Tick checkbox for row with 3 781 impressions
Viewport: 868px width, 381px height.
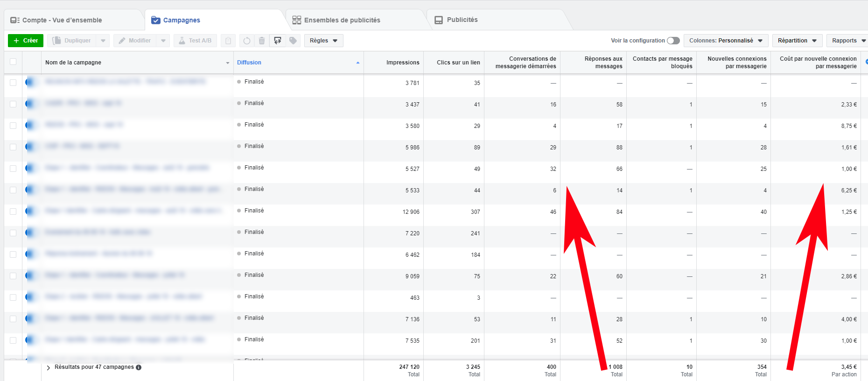[13, 83]
